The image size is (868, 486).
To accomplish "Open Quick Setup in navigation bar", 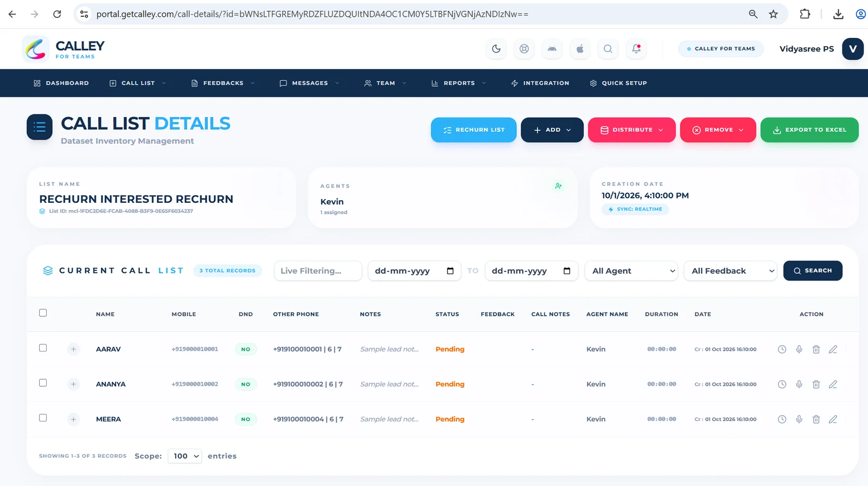I will point(618,83).
